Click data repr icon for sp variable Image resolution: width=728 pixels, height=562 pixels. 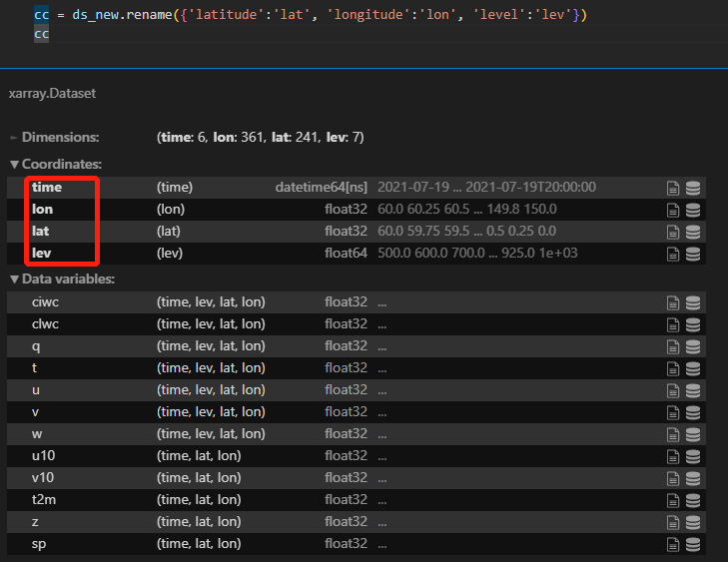(693, 544)
